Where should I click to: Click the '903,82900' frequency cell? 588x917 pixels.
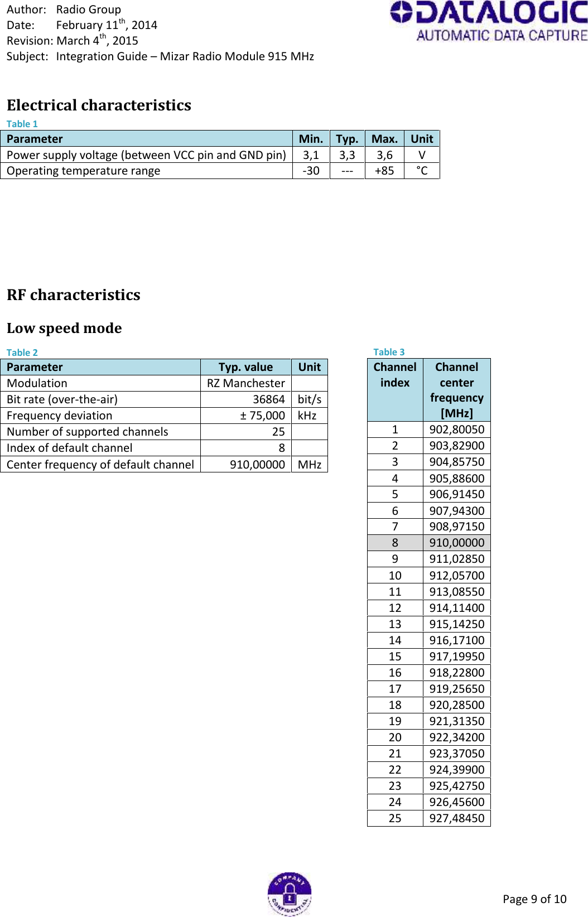point(457,446)
